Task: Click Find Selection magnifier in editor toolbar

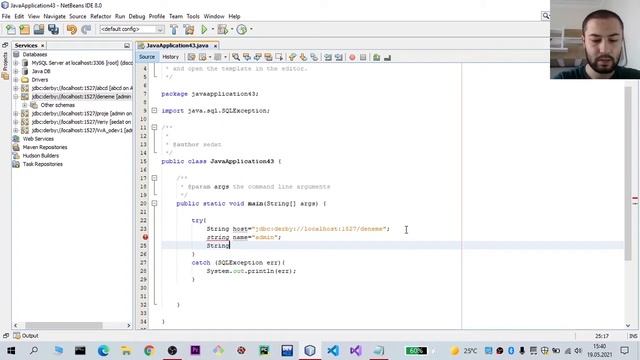Action: 236,57
